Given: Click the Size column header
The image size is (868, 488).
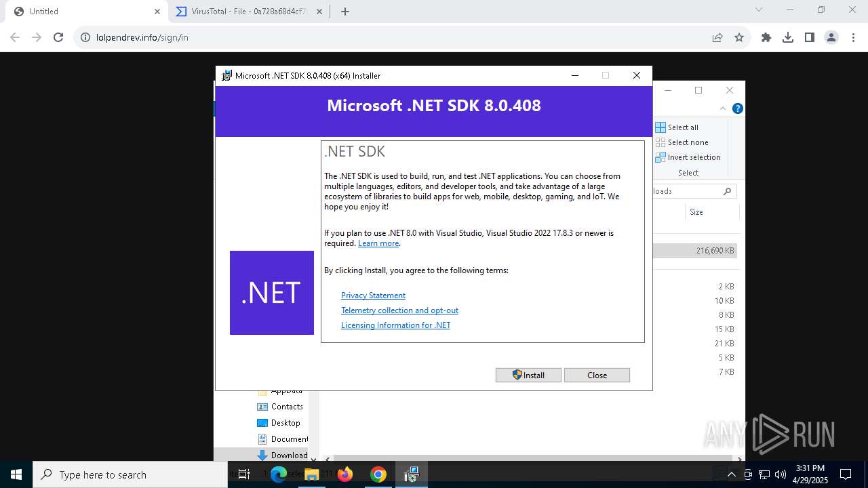Looking at the screenshot, I should point(696,212).
